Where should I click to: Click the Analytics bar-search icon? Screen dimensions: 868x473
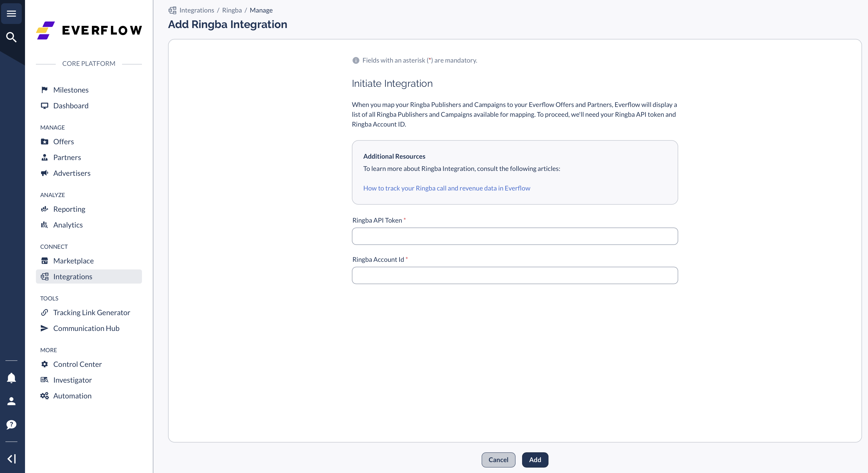point(45,225)
